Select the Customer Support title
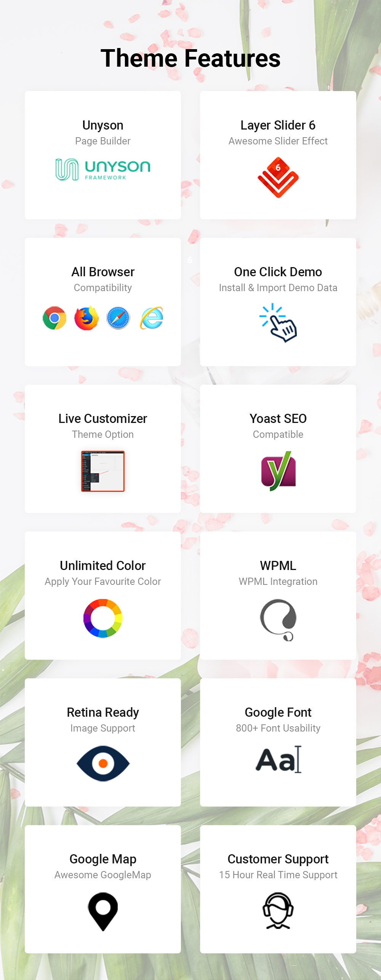Screen dimensions: 381x980 tap(278, 859)
